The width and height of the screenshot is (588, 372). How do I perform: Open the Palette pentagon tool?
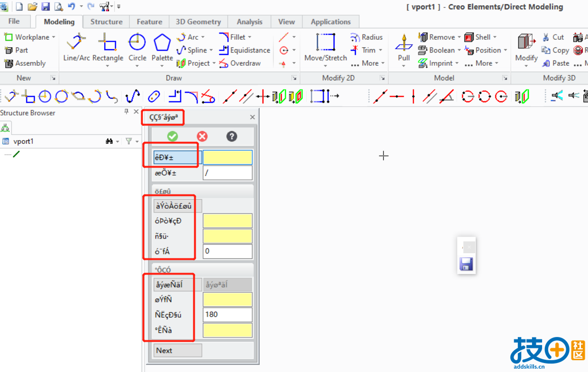pyautogui.click(x=162, y=48)
